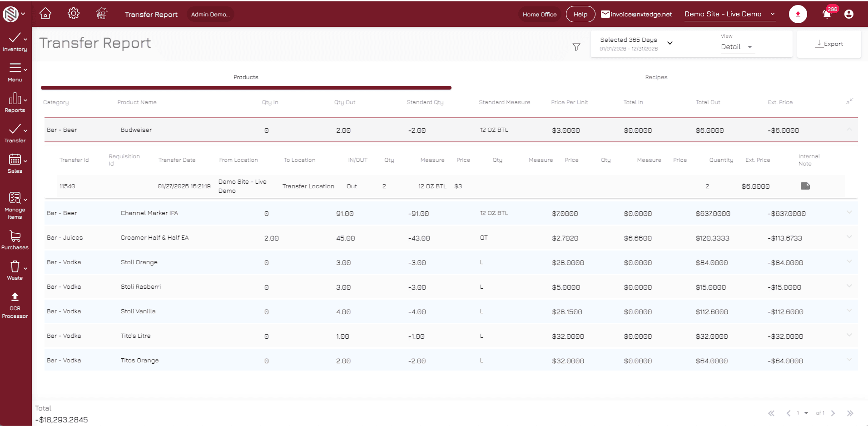Sort by the Category column header

click(56, 102)
